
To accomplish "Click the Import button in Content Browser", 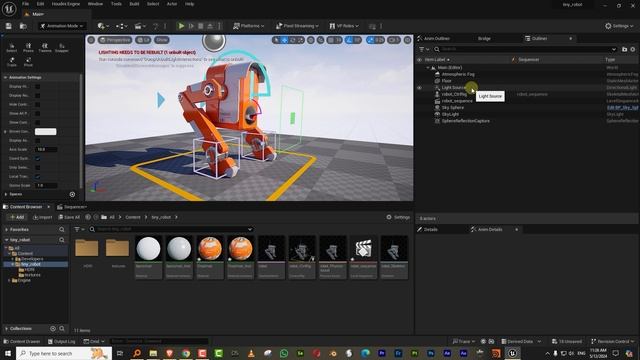I will coord(42,218).
